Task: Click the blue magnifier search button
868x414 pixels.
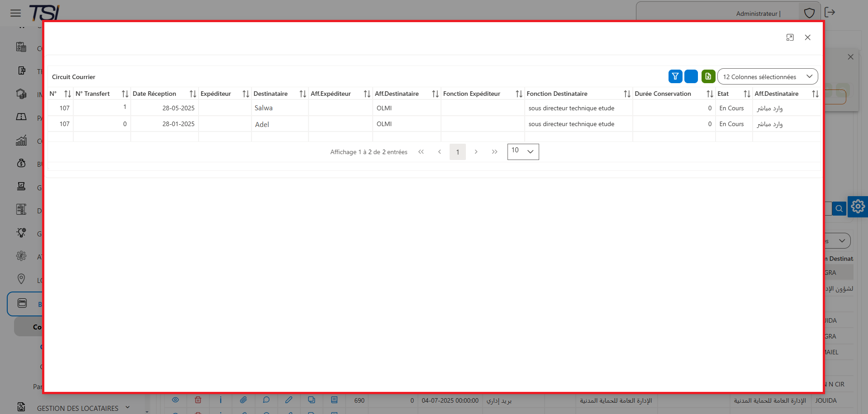Action: coord(839,208)
